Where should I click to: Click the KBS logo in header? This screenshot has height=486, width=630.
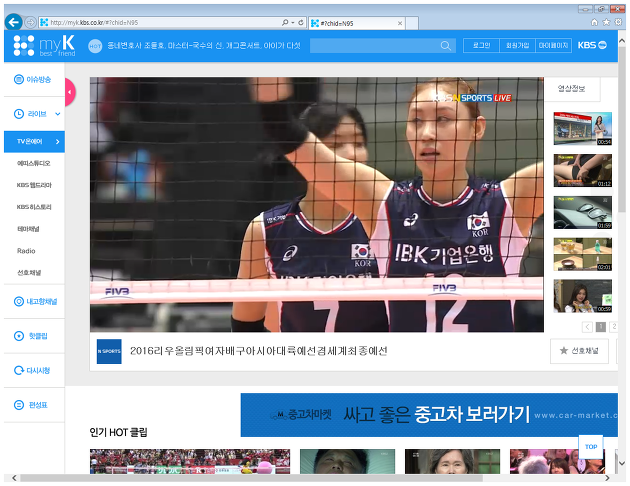592,45
